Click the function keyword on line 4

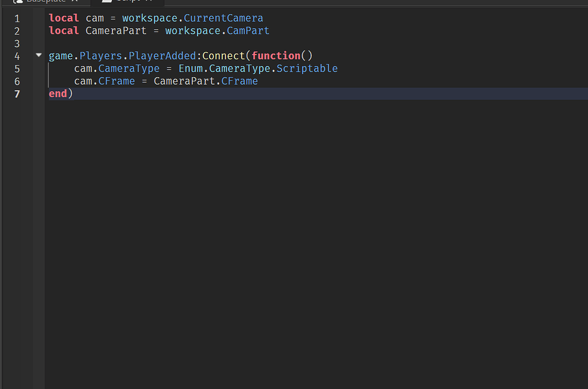pos(276,56)
